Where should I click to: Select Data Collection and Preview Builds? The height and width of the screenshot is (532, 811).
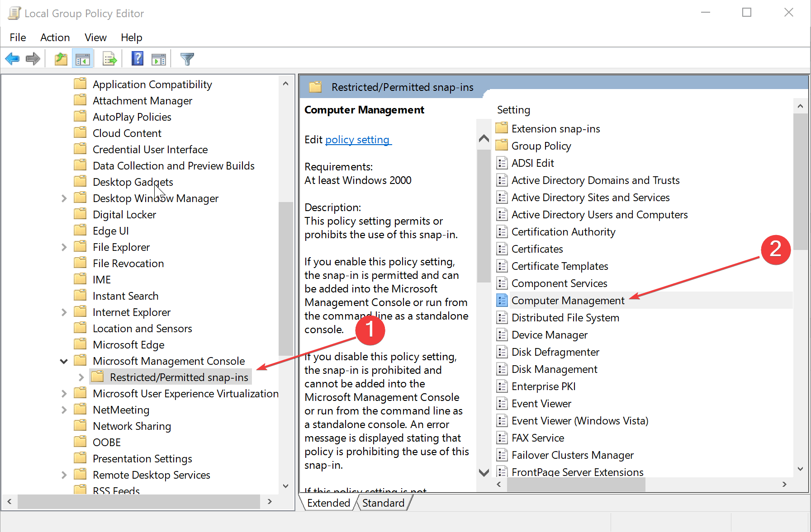click(173, 165)
